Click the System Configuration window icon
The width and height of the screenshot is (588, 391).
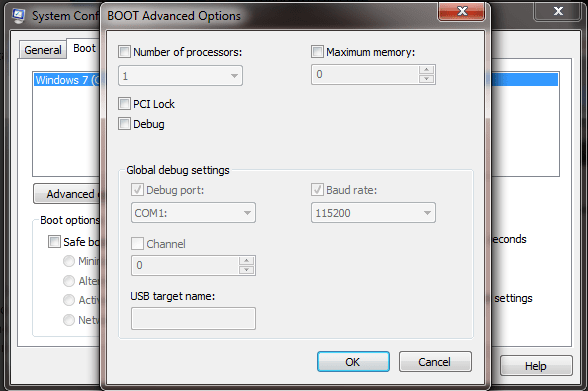18,16
